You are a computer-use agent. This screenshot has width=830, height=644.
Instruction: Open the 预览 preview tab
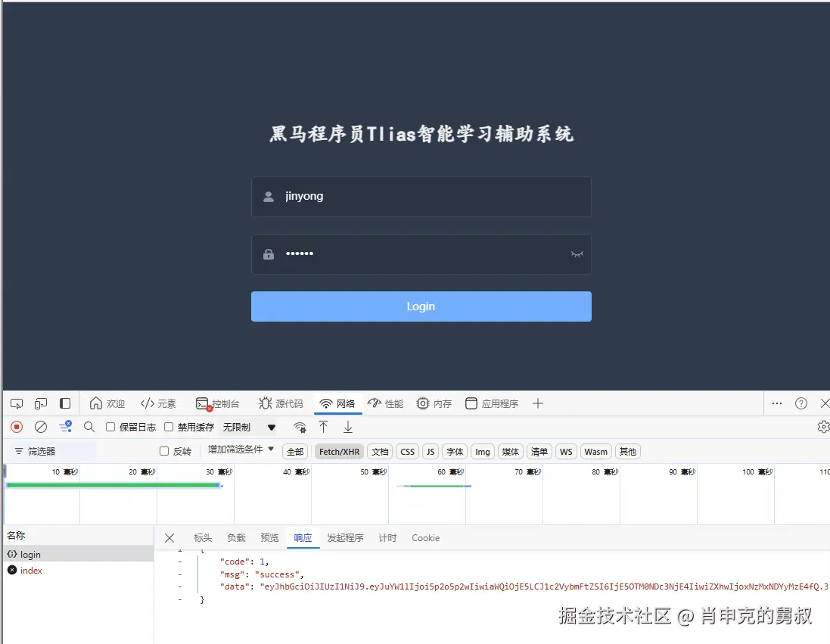269,538
